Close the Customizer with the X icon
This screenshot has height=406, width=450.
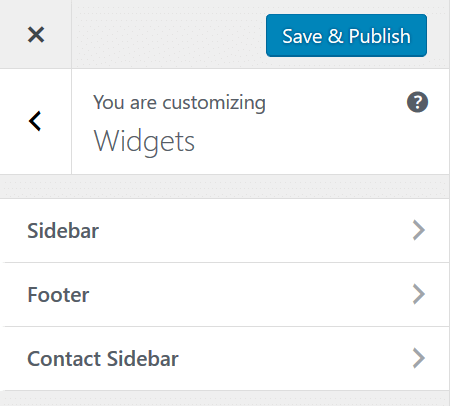pos(36,35)
